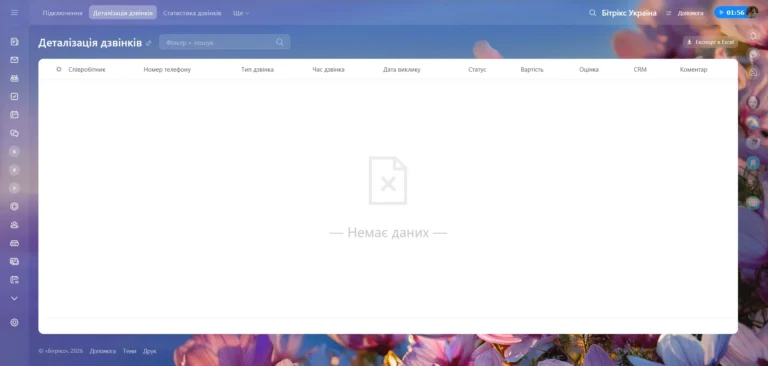Viewport: 768px width, 366px height.
Task: Click icon left of Допомога in header
Action: (669, 13)
